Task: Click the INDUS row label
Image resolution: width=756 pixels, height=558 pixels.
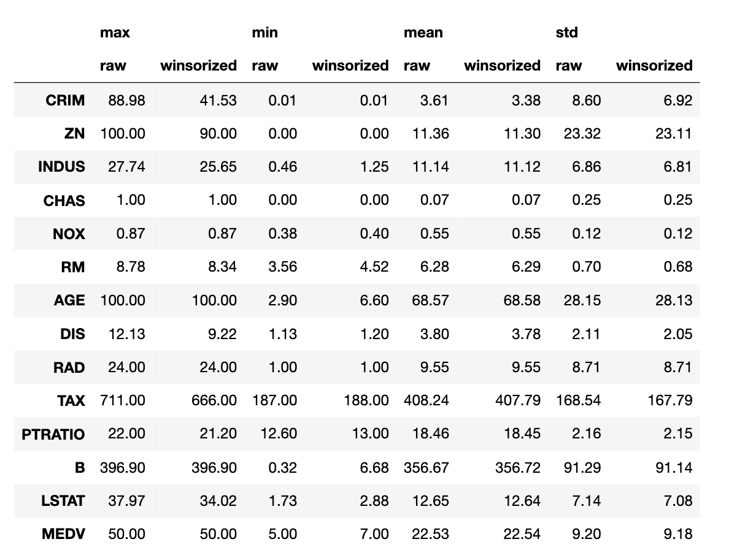Action: click(x=61, y=167)
